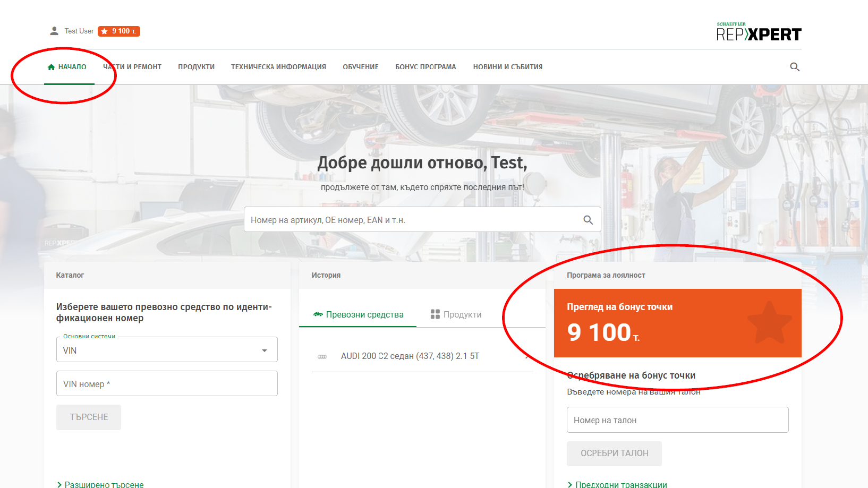The width and height of the screenshot is (868, 488).
Task: Click the magnifier inside article search box
Action: [588, 220]
